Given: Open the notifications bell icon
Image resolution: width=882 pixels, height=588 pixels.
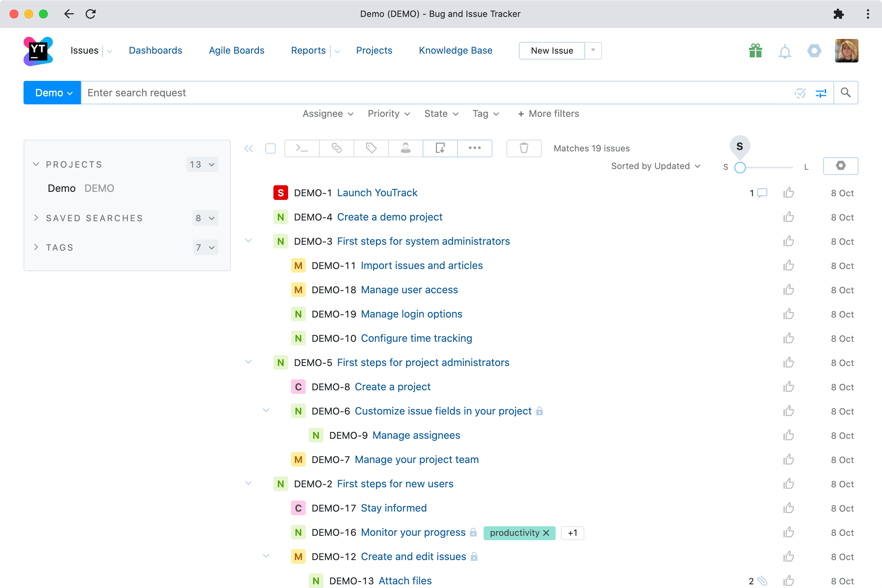Looking at the screenshot, I should [785, 51].
